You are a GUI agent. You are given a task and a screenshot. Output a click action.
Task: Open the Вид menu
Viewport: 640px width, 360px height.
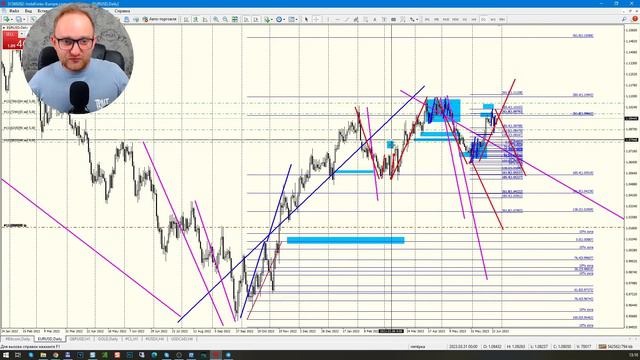coord(28,11)
